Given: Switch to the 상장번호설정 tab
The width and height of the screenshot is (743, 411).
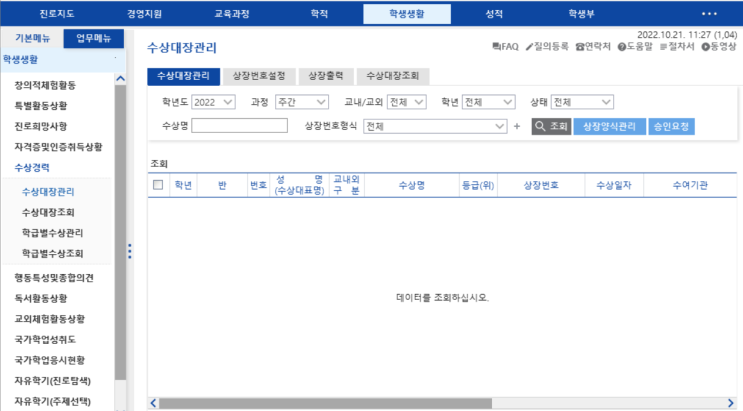Looking at the screenshot, I should 259,76.
